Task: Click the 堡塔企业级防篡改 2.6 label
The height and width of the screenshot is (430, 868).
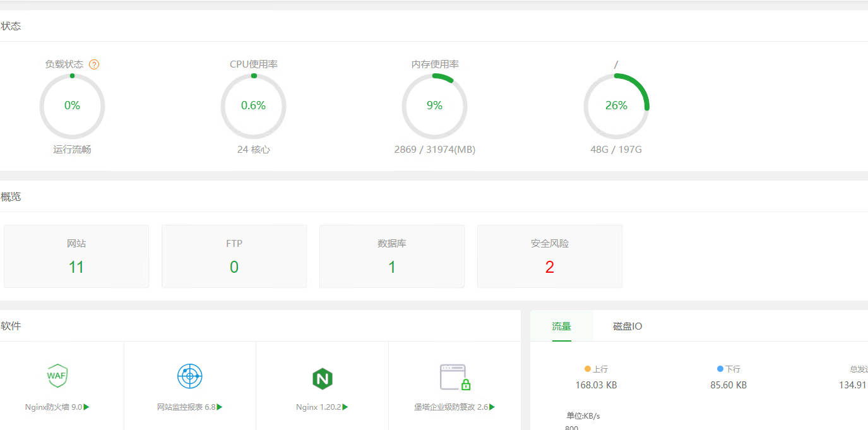Action: [x=451, y=407]
